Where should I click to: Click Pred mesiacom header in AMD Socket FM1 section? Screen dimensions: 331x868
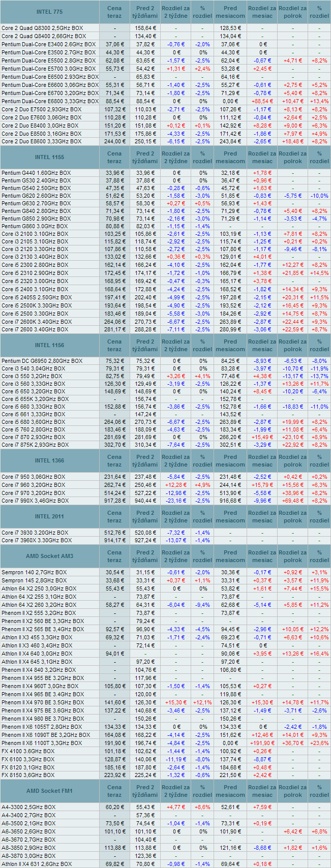(230, 791)
